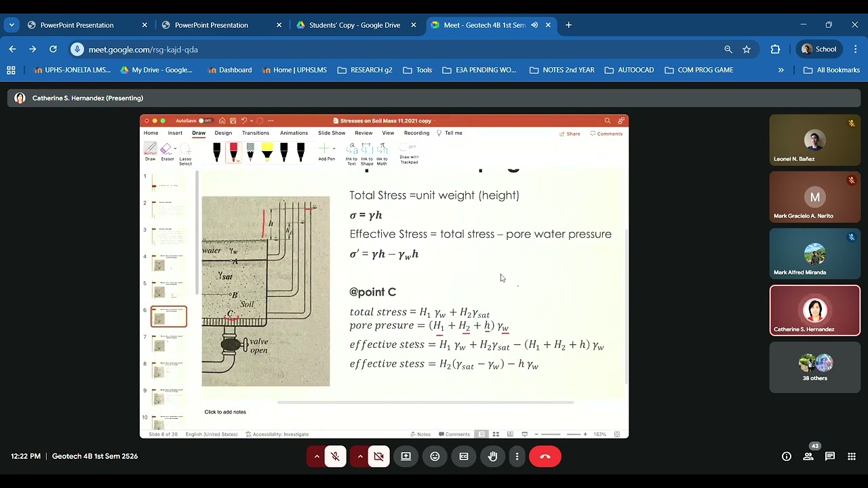The width and height of the screenshot is (868, 488).
Task: Toggle AutoSave switch in PowerPoint
Action: tap(205, 121)
